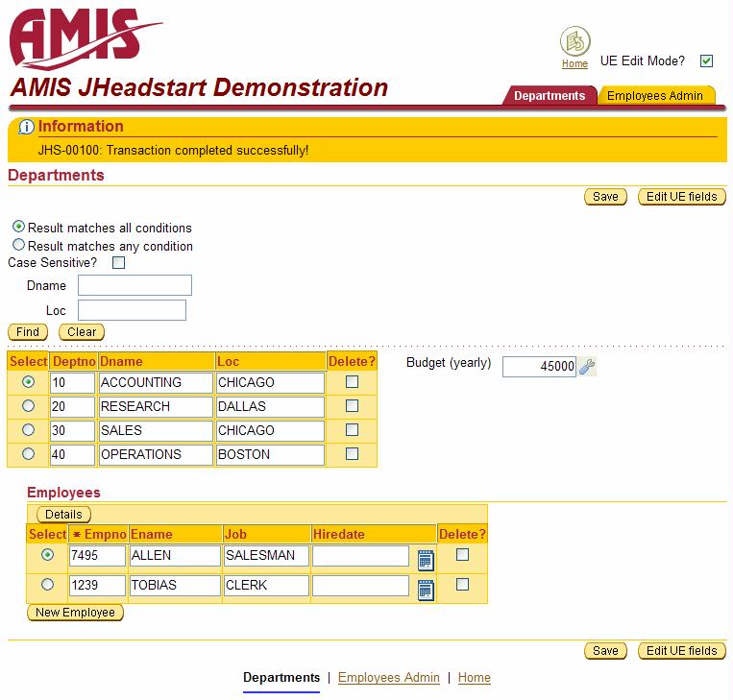
Task: Check Delete box for ACCOUNTING department
Action: coord(352,382)
